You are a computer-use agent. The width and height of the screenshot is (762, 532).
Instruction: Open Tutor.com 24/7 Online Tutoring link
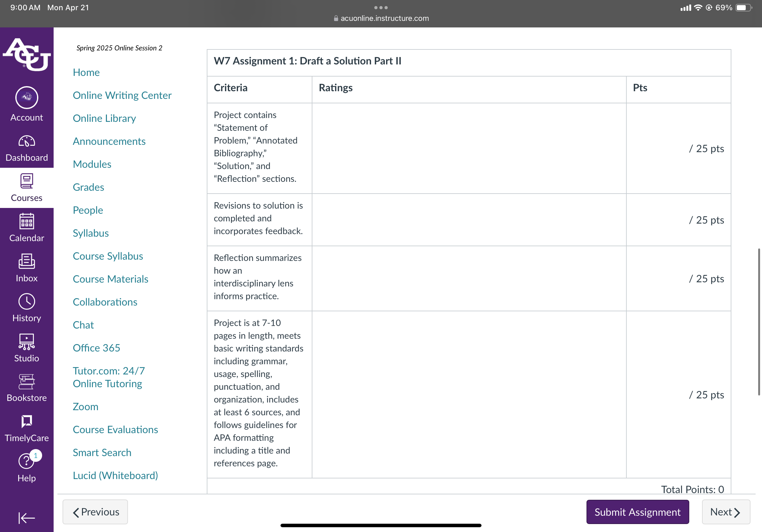click(x=109, y=377)
